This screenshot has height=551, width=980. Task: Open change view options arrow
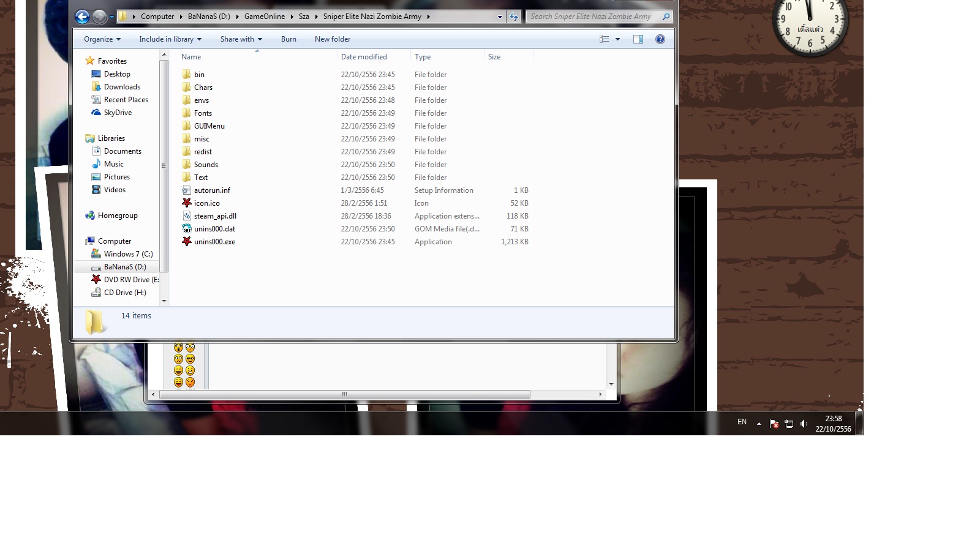point(617,39)
